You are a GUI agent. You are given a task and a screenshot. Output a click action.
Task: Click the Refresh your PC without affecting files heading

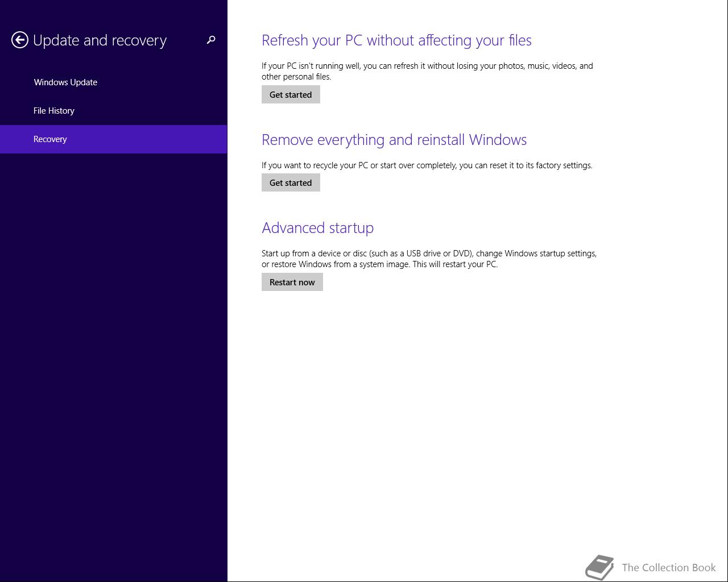[x=396, y=40]
